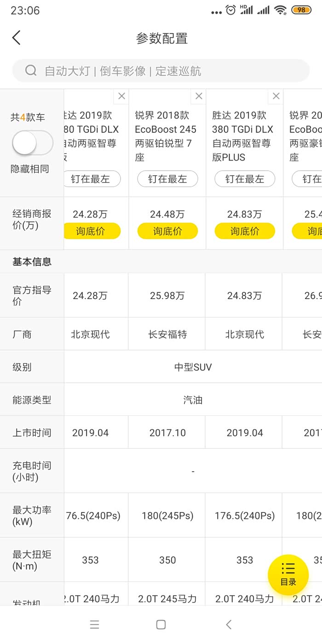Select the 最大功率(kW) row label

[x=32, y=516]
